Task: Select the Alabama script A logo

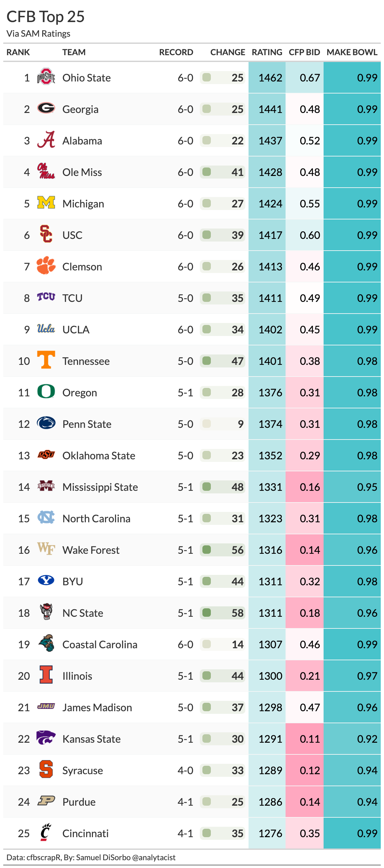Action: (x=46, y=140)
